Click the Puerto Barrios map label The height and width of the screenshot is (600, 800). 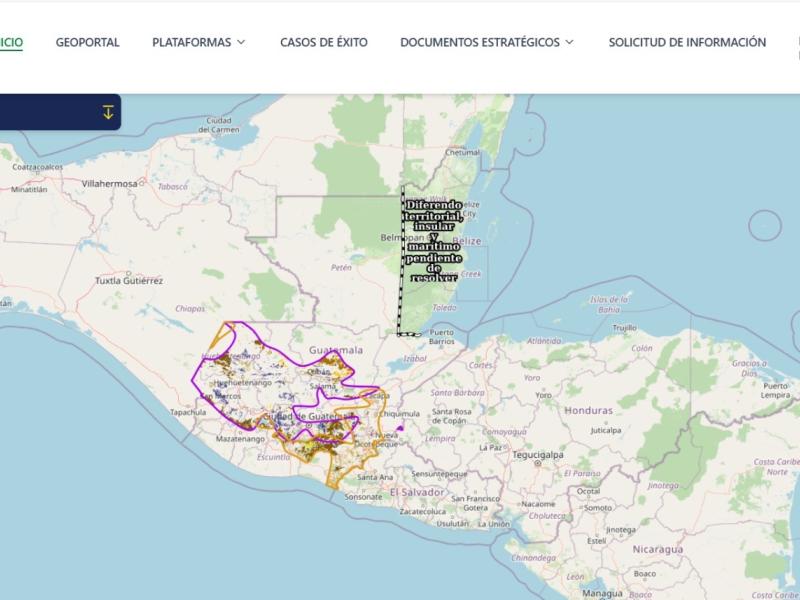pos(441,337)
